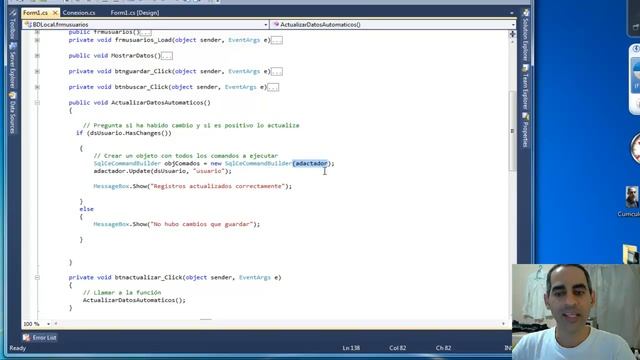Open the BDLocal.frmusuarios class dropdown
Image resolution: width=640 pixels, height=360 pixels.
(146, 24)
